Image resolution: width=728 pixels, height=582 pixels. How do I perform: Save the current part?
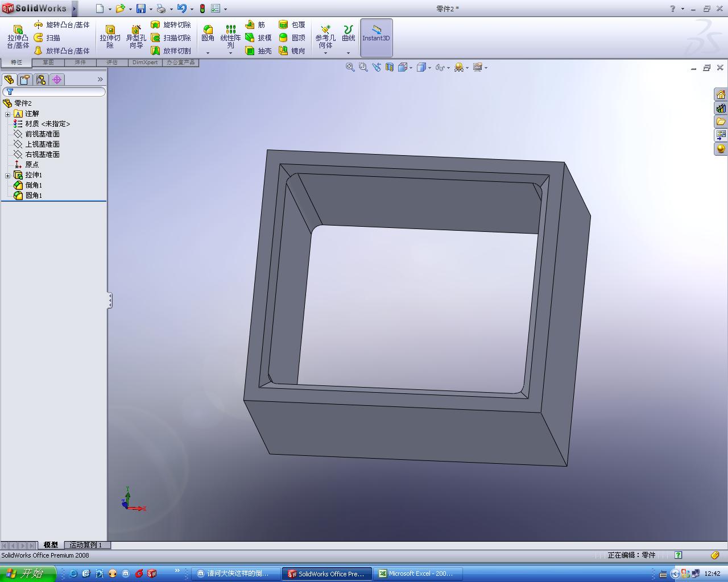pos(140,9)
